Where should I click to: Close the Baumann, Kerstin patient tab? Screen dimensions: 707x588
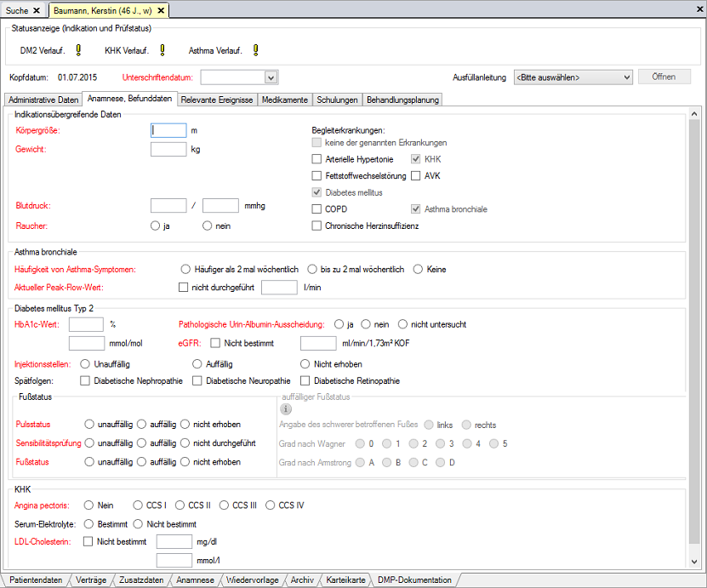[161, 10]
